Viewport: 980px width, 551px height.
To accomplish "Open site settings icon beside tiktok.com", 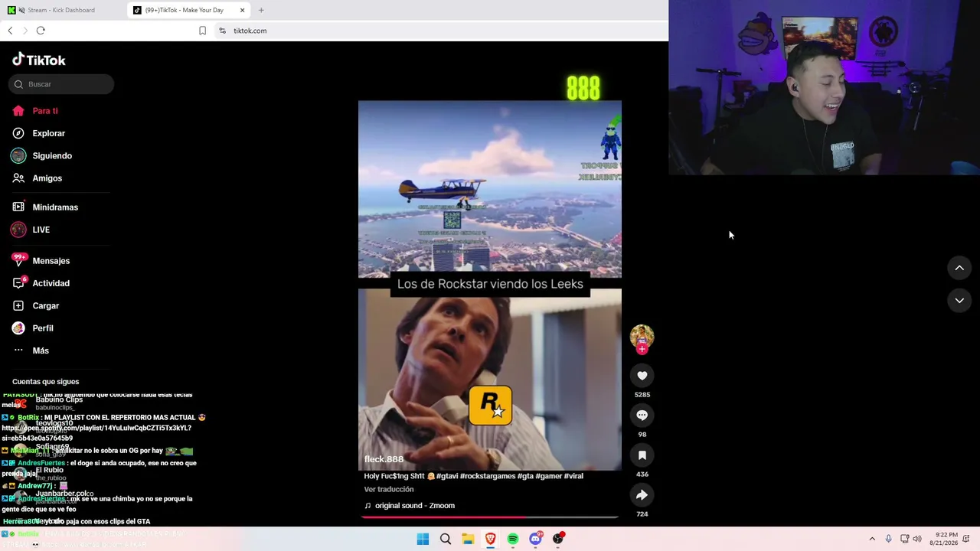I will pos(222,31).
